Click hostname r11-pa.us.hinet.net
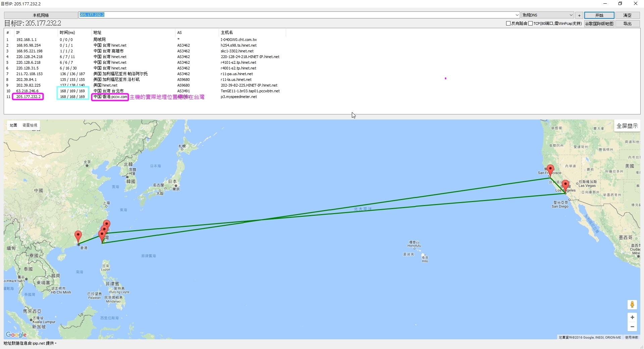The height and width of the screenshot is (349, 644). click(237, 74)
